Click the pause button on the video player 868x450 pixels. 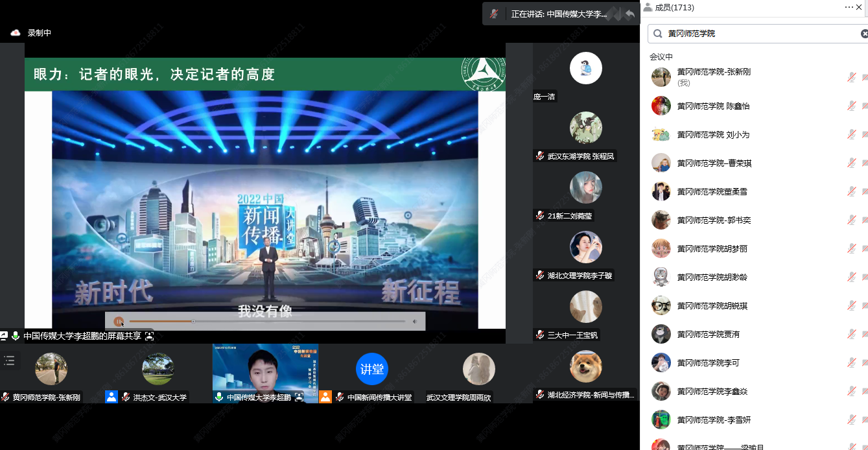119,321
